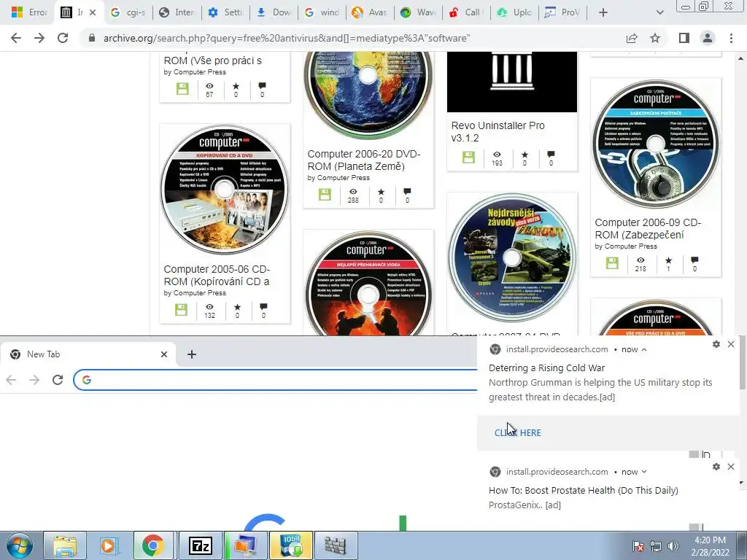The height and width of the screenshot is (560, 747).
Task: Open Windows Explorer from the taskbar
Action: click(x=65, y=545)
